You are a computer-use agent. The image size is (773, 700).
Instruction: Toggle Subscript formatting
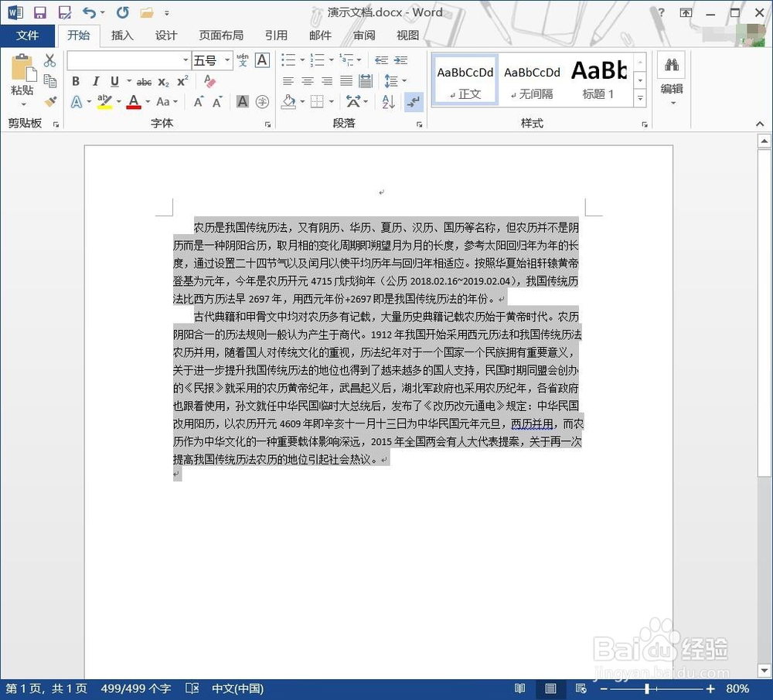[164, 82]
